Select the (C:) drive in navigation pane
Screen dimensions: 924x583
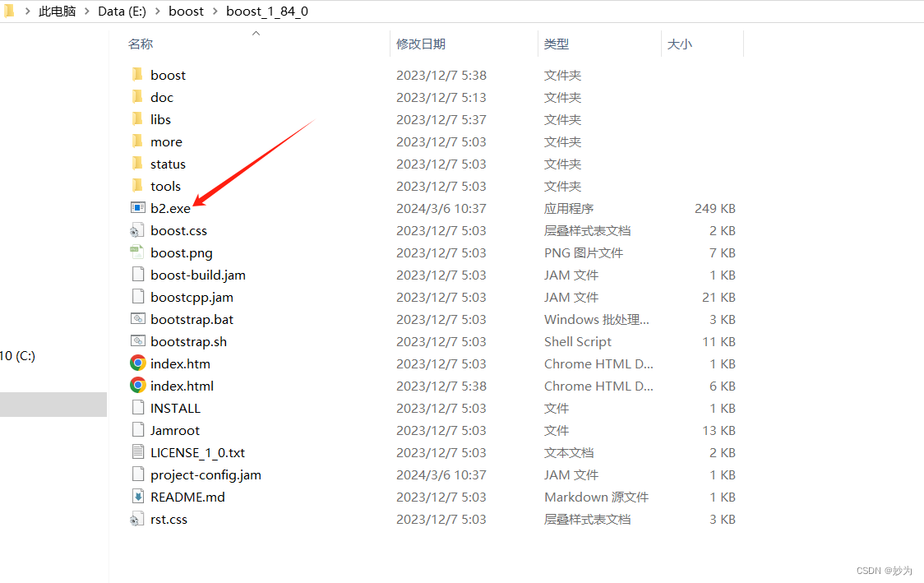tap(18, 355)
